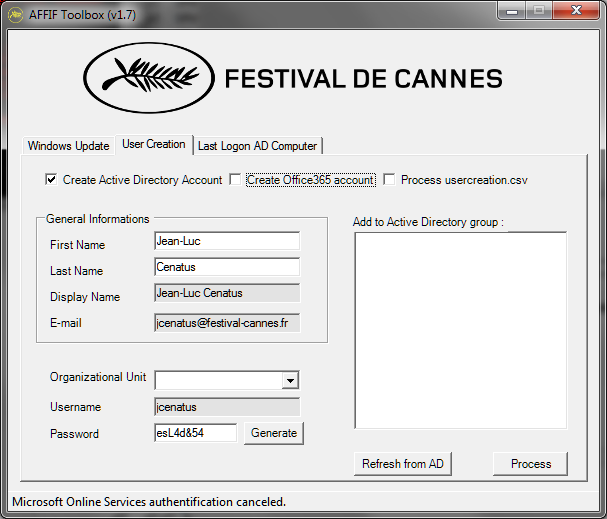Click into the First Name field
Screen dimensions: 607x519
tap(227, 241)
